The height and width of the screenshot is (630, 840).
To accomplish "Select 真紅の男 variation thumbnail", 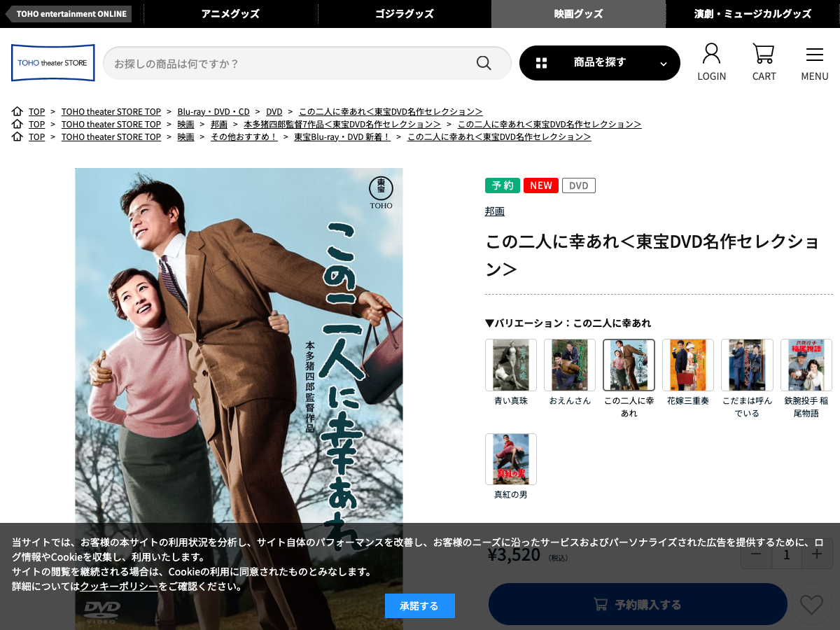I will click(x=511, y=459).
